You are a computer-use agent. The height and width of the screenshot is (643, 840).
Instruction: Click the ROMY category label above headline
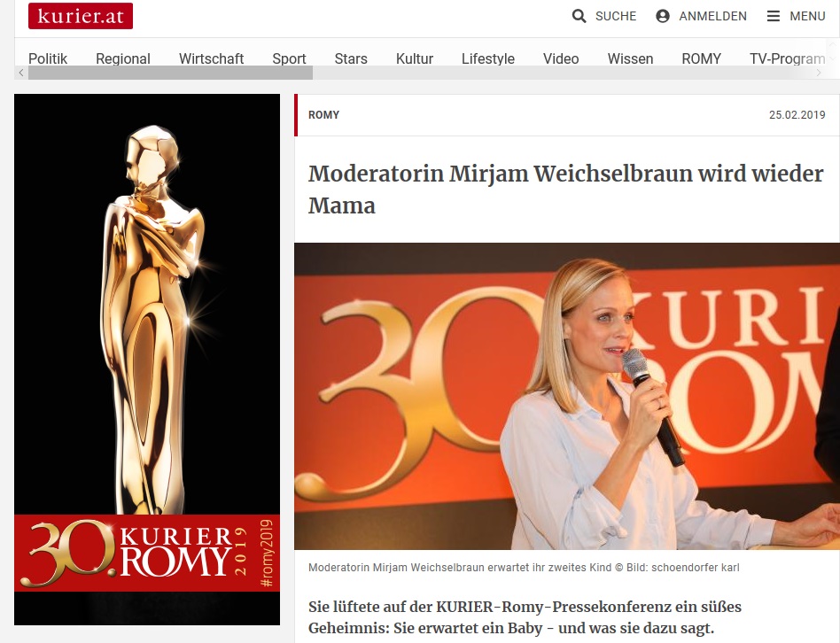(x=323, y=114)
